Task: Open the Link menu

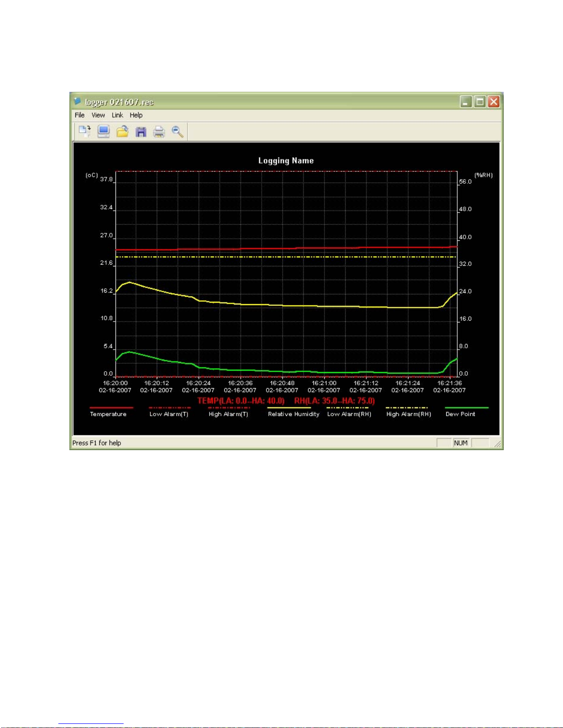Action: [117, 115]
